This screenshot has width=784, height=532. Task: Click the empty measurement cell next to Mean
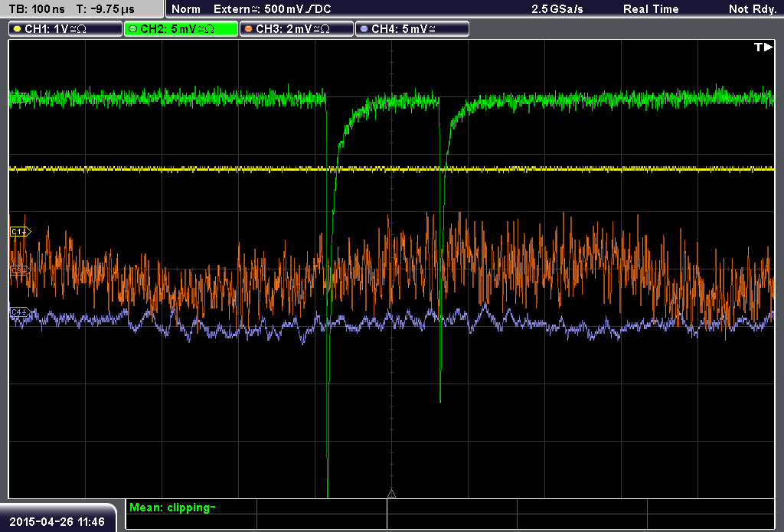[322, 507]
